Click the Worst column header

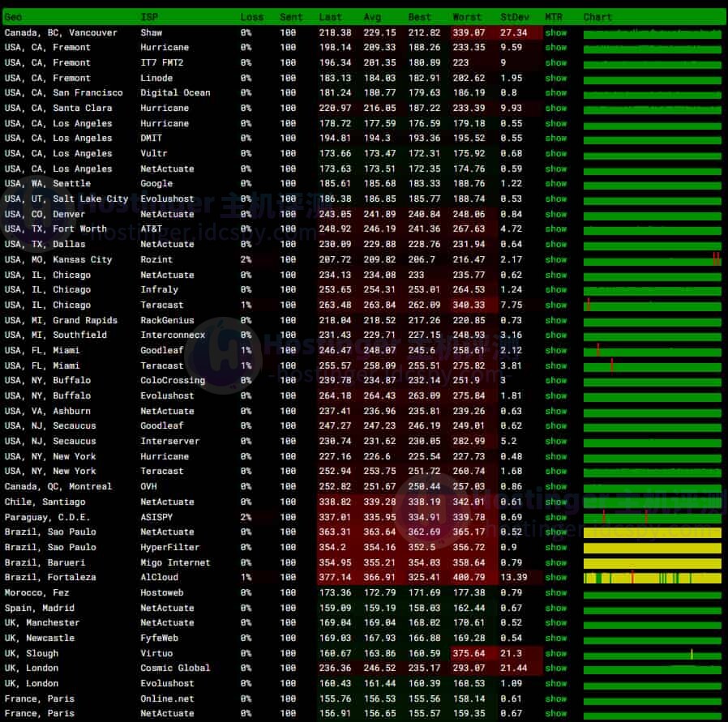(467, 17)
